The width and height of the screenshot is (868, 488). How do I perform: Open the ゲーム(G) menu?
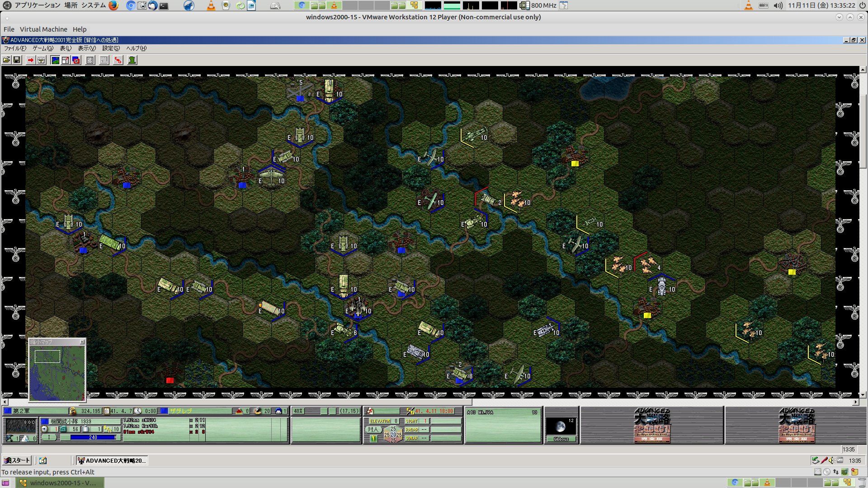coord(43,48)
